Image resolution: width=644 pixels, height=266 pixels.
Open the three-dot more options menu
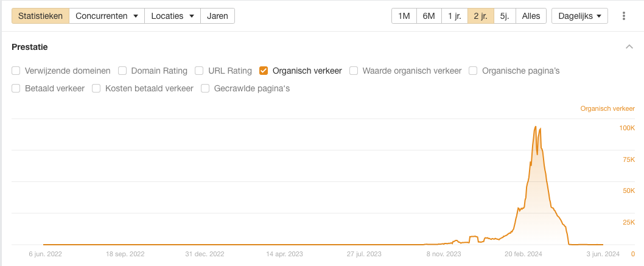pyautogui.click(x=624, y=16)
